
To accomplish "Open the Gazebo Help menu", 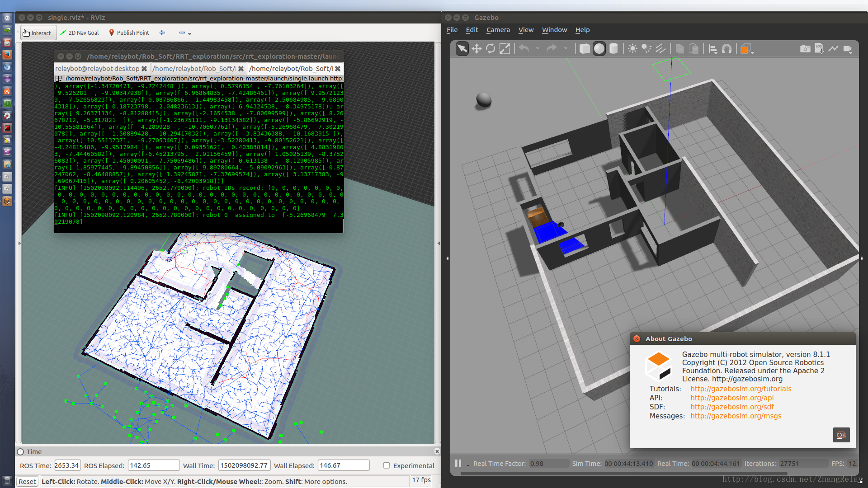I will [582, 30].
